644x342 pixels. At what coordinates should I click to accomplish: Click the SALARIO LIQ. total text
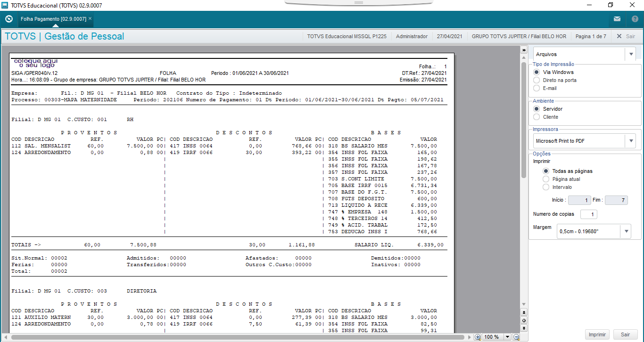pos(374,245)
